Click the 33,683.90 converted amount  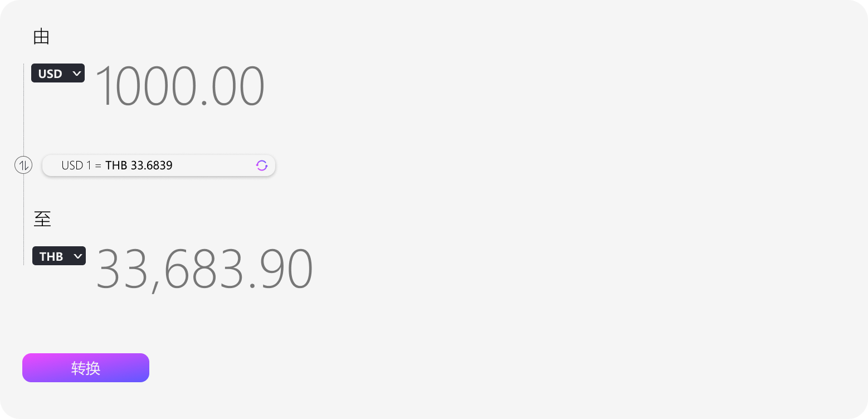click(x=204, y=269)
